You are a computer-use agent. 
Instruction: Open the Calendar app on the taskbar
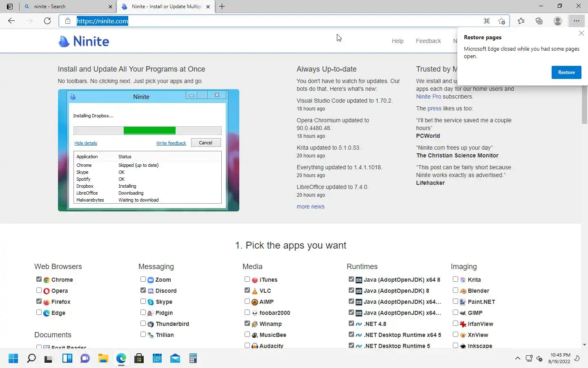157,359
